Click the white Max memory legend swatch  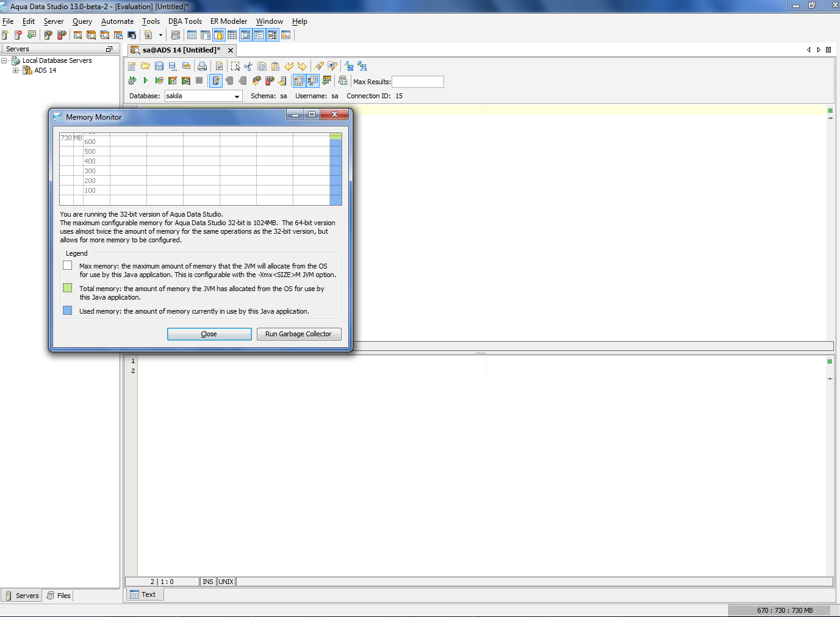(x=68, y=265)
